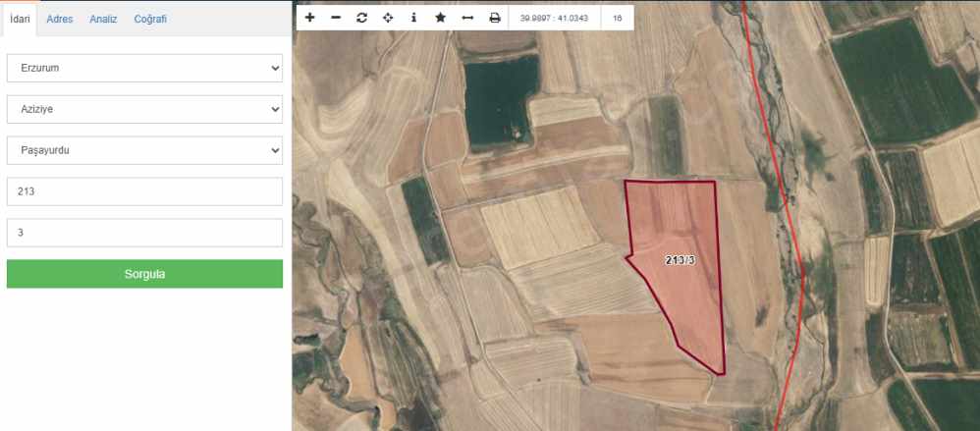The height and width of the screenshot is (431, 980).
Task: Click the refresh map icon
Action: [x=361, y=18]
